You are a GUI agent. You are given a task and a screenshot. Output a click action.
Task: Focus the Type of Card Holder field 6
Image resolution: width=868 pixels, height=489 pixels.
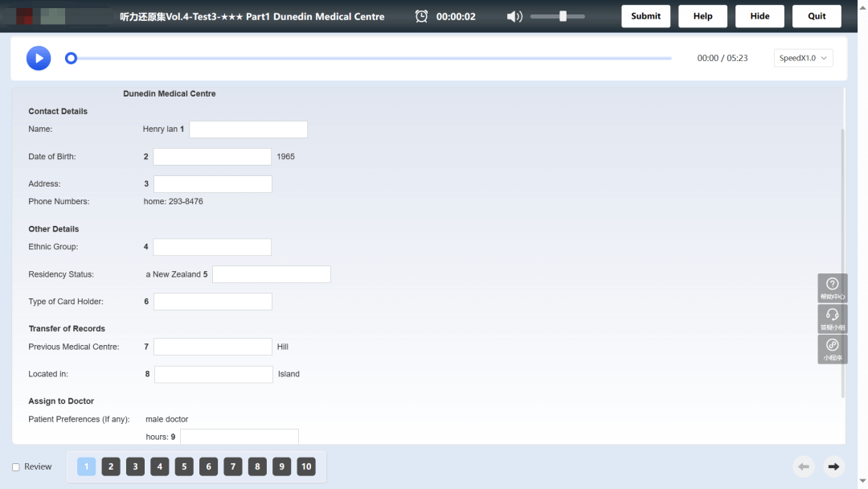pos(213,302)
